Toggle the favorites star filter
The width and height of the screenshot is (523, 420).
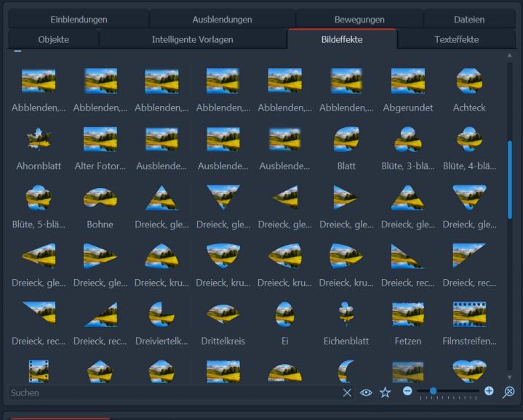(385, 392)
